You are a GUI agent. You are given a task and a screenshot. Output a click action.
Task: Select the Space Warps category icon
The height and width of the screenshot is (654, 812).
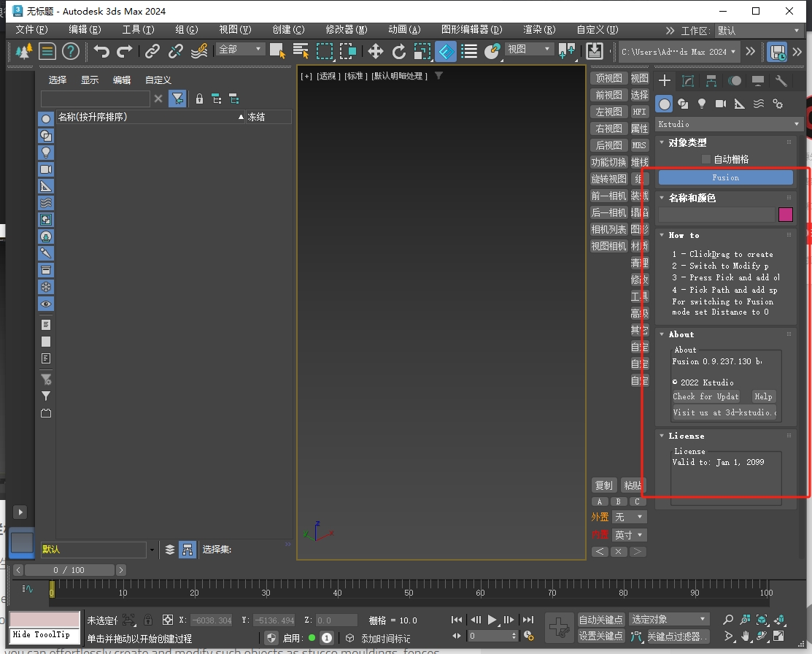(759, 104)
